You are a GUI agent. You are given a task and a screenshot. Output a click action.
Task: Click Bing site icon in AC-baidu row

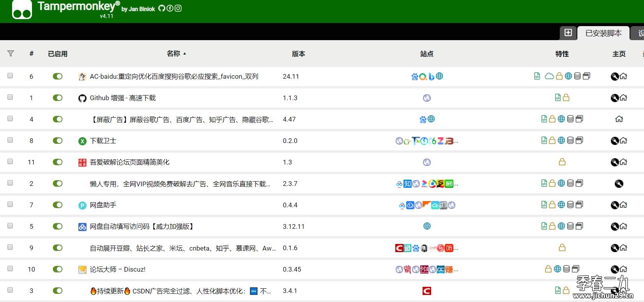431,76
